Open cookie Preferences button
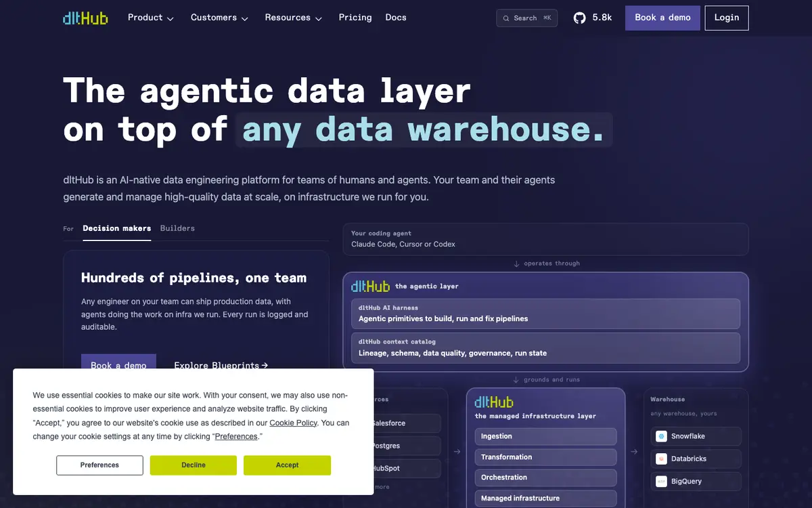 pyautogui.click(x=99, y=465)
